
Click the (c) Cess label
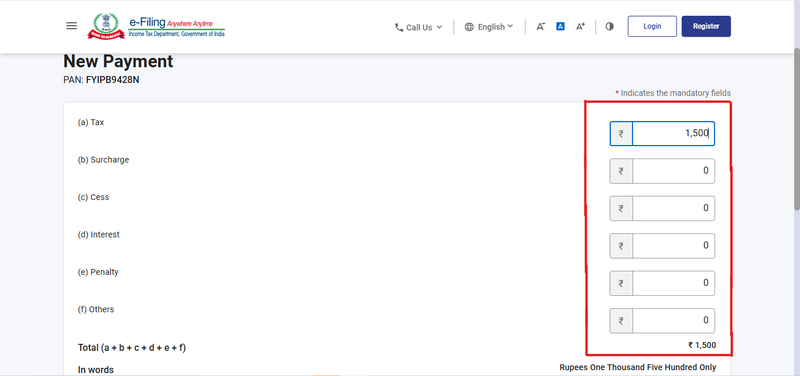93,197
